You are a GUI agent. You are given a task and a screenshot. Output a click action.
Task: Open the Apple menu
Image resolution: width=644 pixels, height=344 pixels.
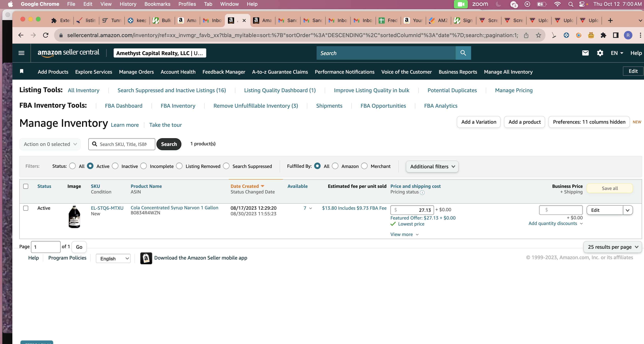[10, 4]
